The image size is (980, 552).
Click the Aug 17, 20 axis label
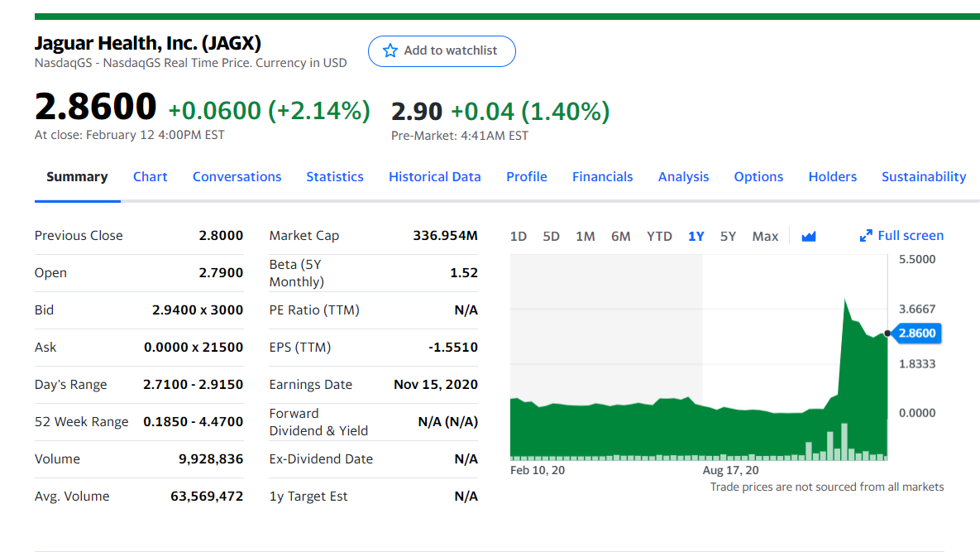click(730, 470)
